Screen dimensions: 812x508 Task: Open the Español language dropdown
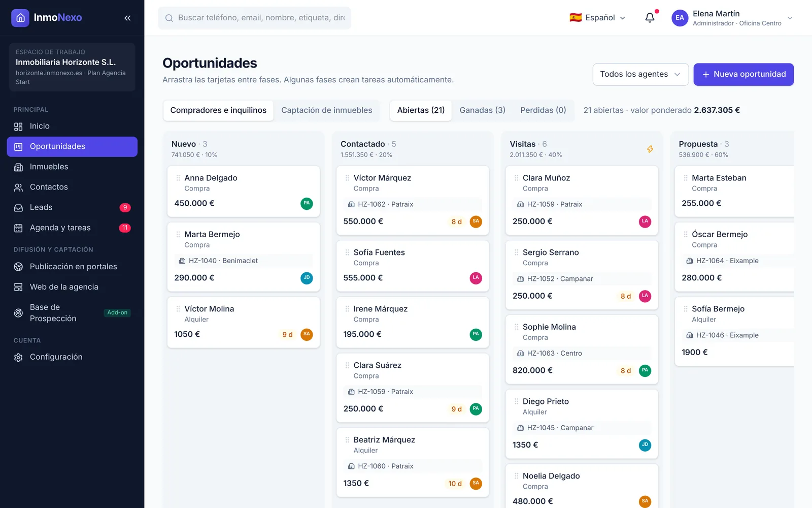point(597,18)
